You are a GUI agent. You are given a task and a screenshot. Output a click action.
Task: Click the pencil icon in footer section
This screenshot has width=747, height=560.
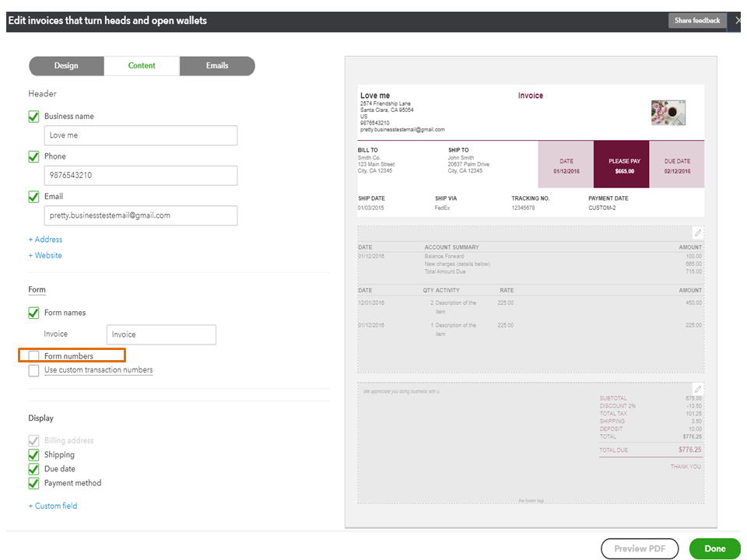click(x=698, y=389)
